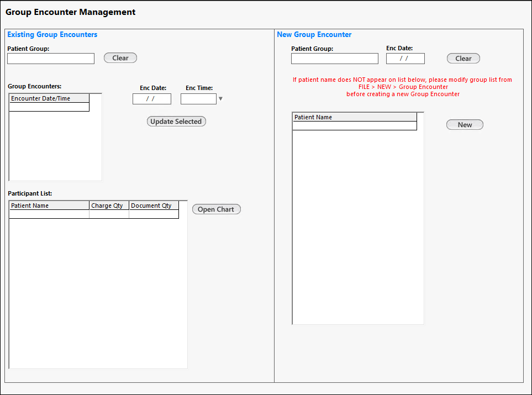
Task: Select the Encounter Date/Time column header
Action: pos(49,98)
